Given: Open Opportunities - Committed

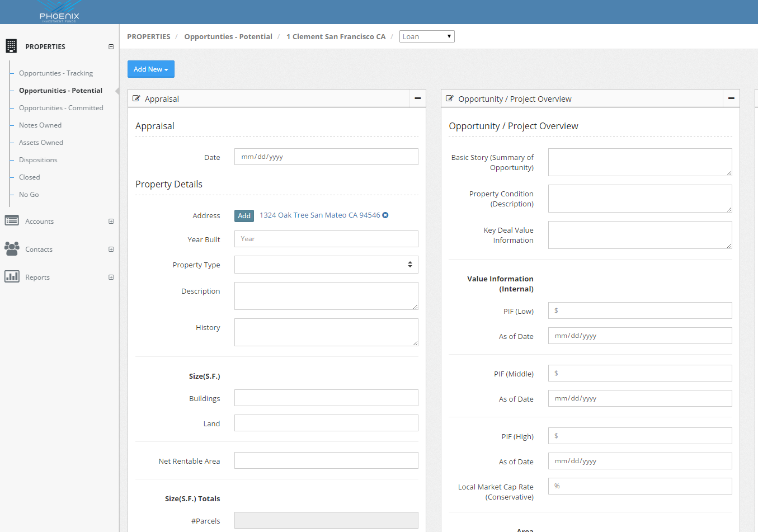Looking at the screenshot, I should pyautogui.click(x=61, y=107).
